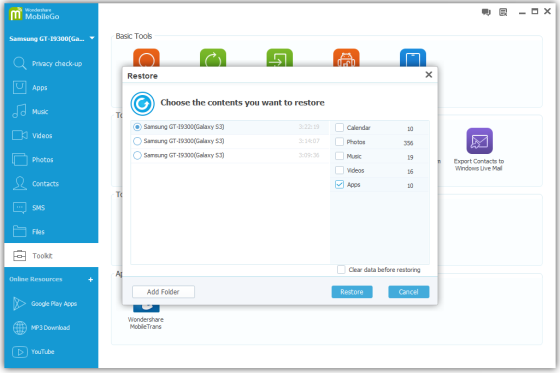Minimize the MobileGo window
Image resolution: width=560 pixels, height=373 pixels.
[x=522, y=13]
